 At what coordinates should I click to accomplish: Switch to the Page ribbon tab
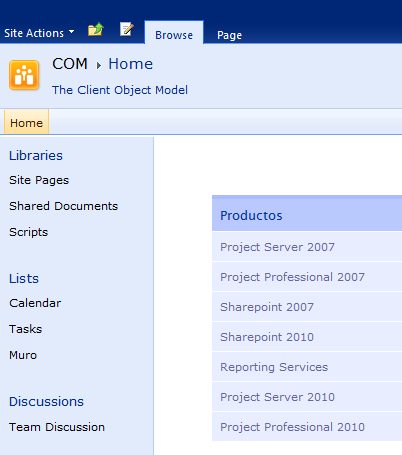pos(229,35)
